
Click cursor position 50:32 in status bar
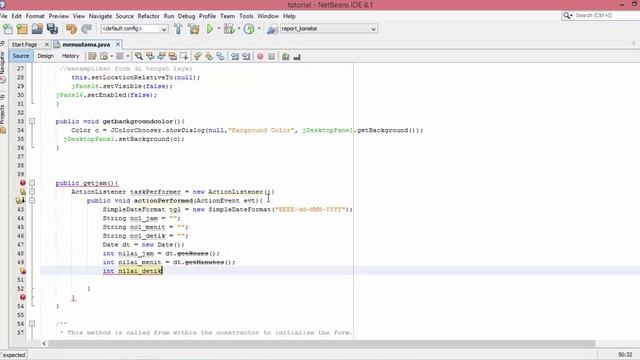pos(625,355)
